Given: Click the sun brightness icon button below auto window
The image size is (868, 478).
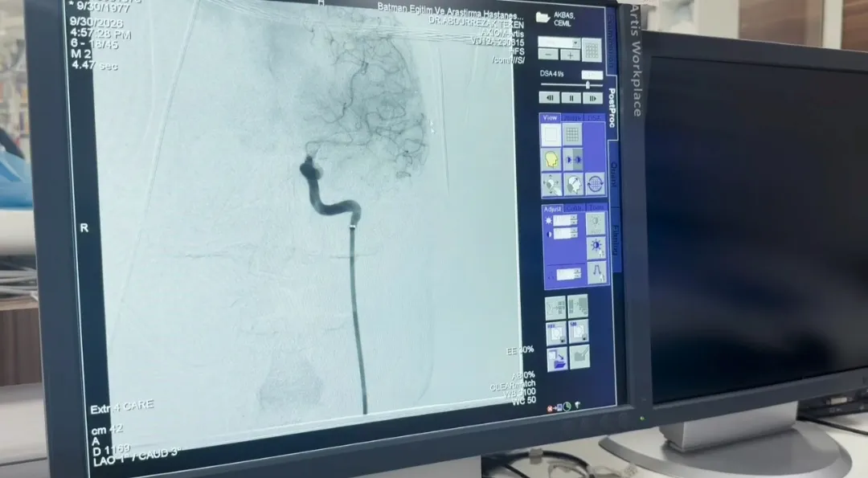Looking at the screenshot, I should click(596, 247).
